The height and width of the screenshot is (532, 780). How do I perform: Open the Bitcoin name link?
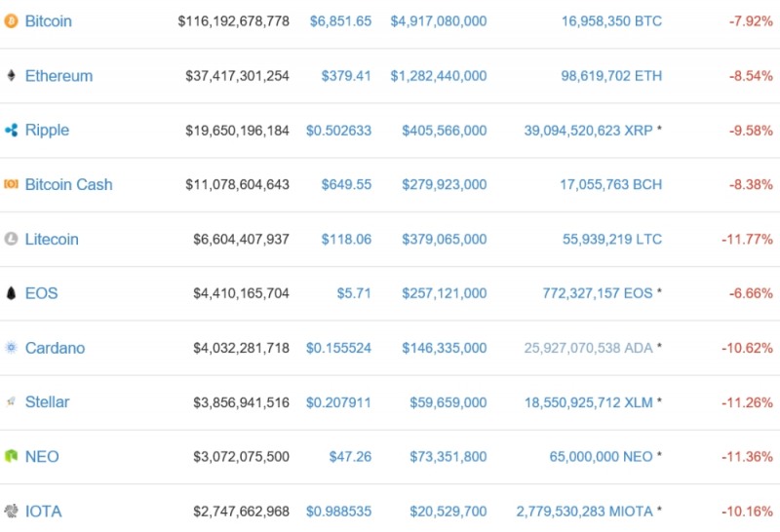48,20
